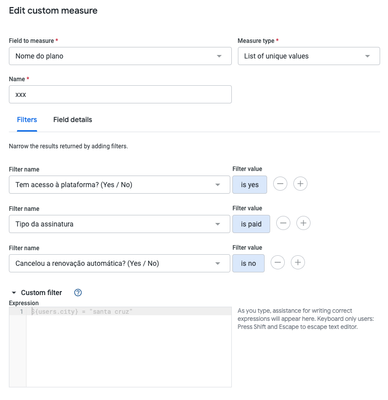Remove the 'Tipo da assinatura' filter with minus icon
Screen dimensions: 388x400
[x=283, y=223]
